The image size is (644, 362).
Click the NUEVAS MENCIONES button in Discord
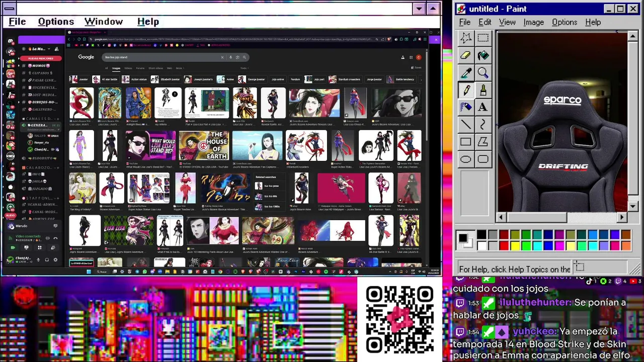[41, 58]
